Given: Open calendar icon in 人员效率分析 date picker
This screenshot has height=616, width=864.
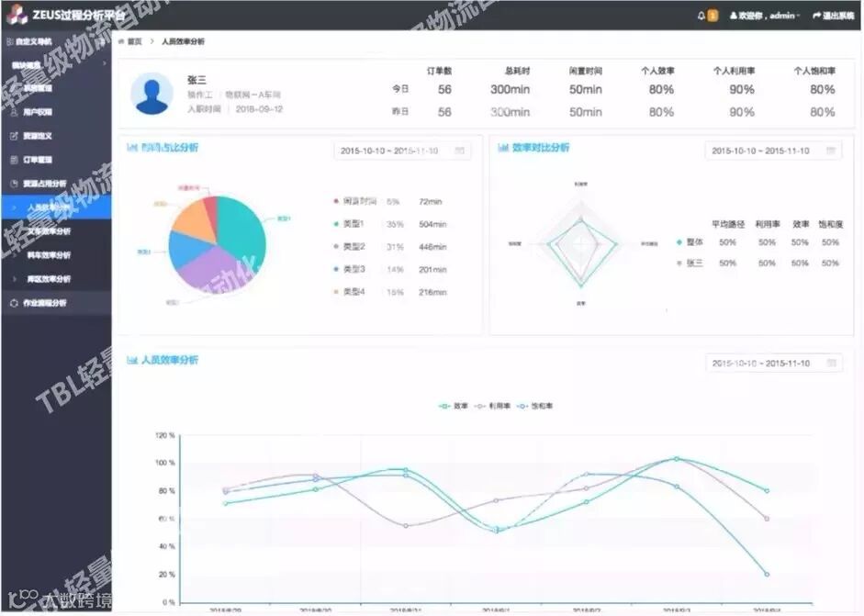Looking at the screenshot, I should coord(832,364).
